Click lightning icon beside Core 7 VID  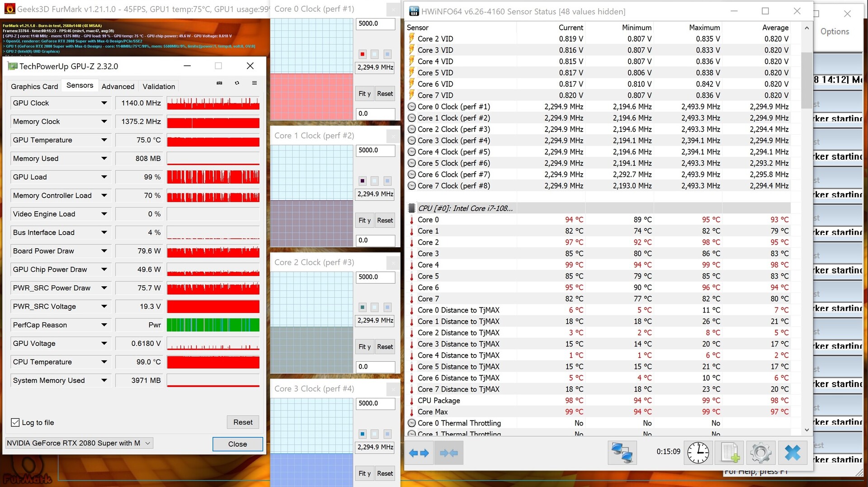click(411, 95)
